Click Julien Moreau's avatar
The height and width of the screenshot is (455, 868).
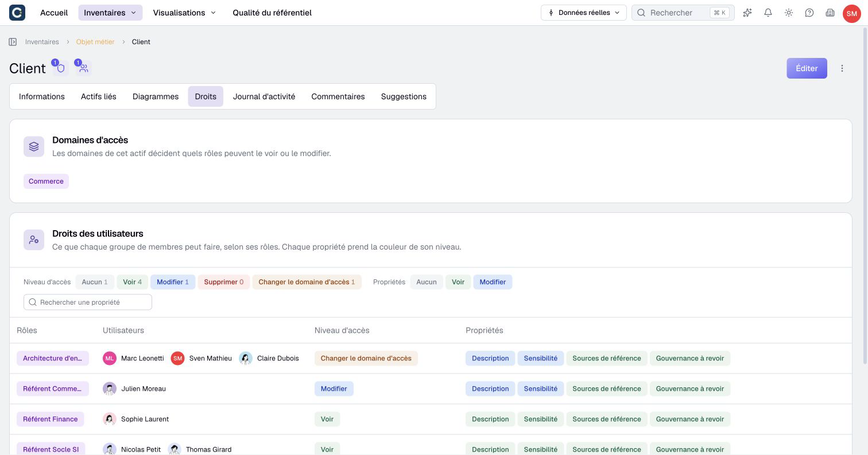[110, 388]
